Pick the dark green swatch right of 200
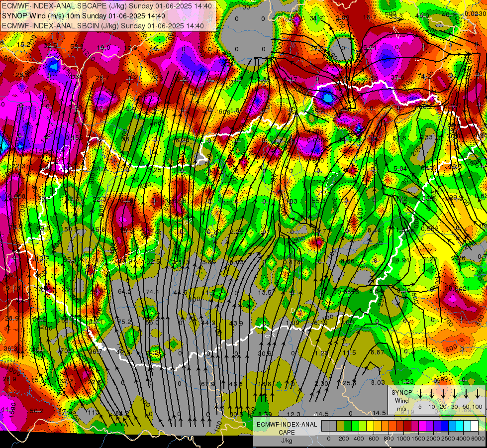This screenshot has height=448, width=487. (348, 426)
